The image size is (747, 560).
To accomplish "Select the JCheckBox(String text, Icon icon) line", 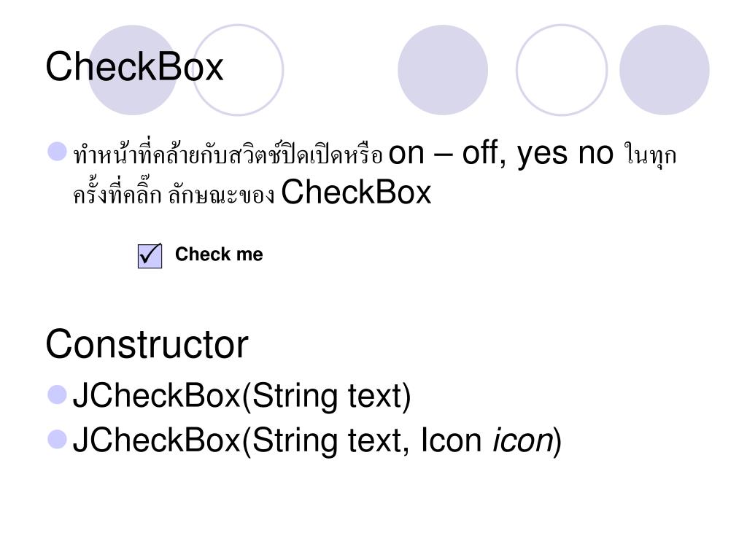I will 317,440.
